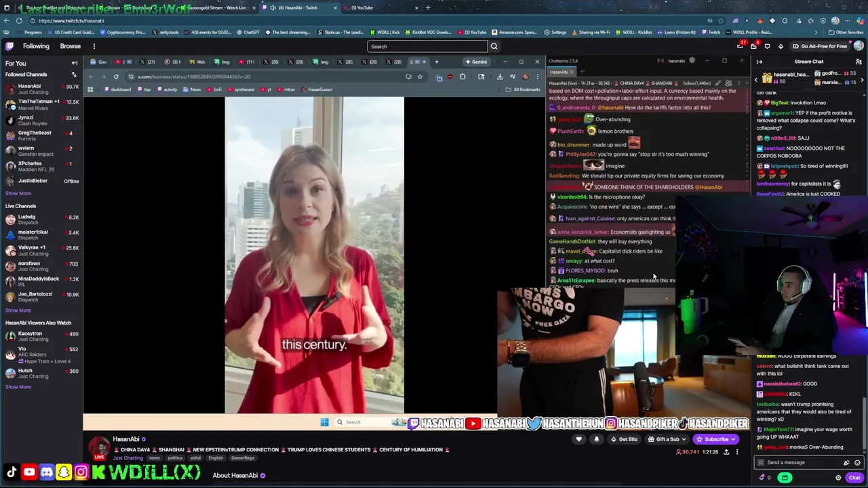
Task: Toggle follow heart button
Action: (x=578, y=439)
